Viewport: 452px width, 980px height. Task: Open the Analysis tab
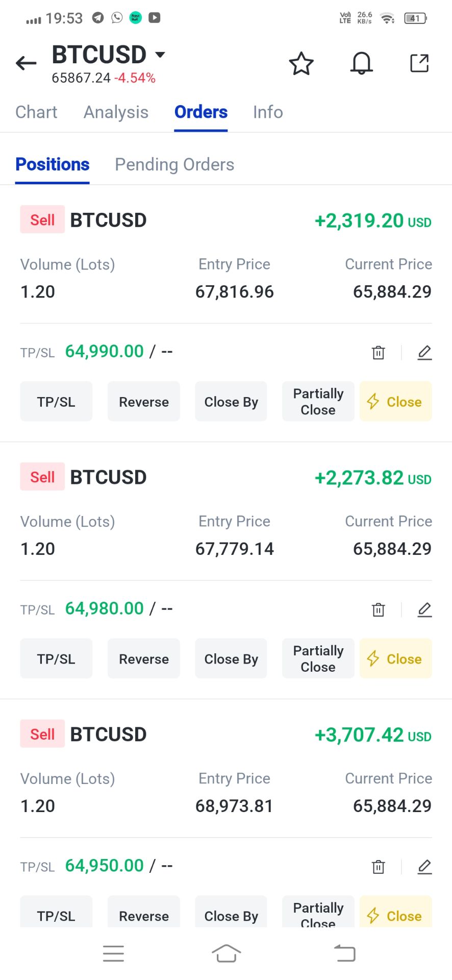click(116, 112)
